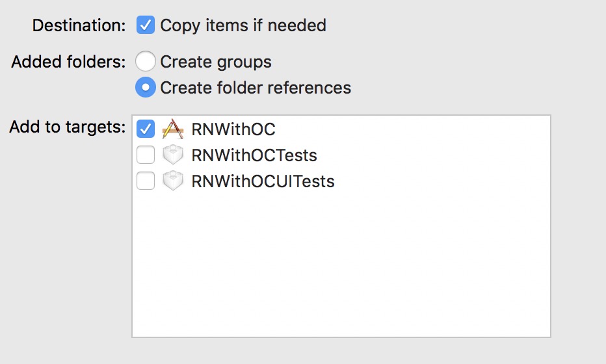The width and height of the screenshot is (606, 364).
Task: Enable the RNWithOCUITests target checkbox
Action: coord(145,181)
